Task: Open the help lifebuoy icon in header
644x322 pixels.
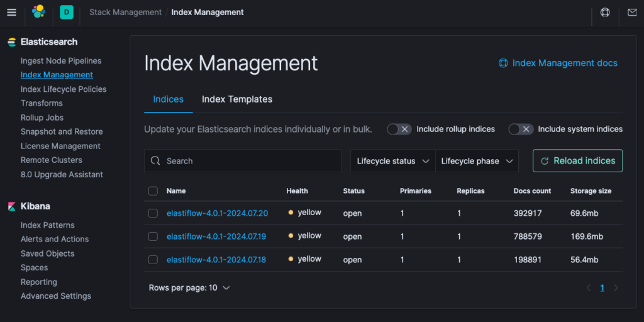Action: 605,13
